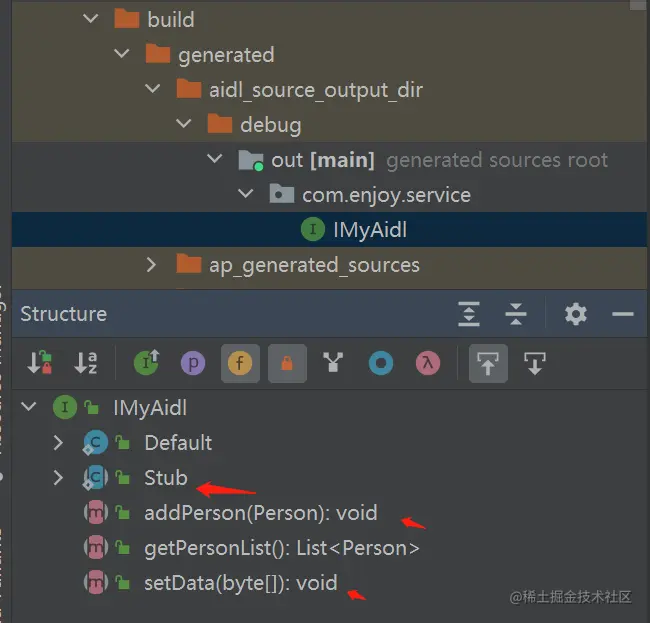650x623 pixels.
Task: Expand the Stub class node
Action: pyautogui.click(x=58, y=478)
